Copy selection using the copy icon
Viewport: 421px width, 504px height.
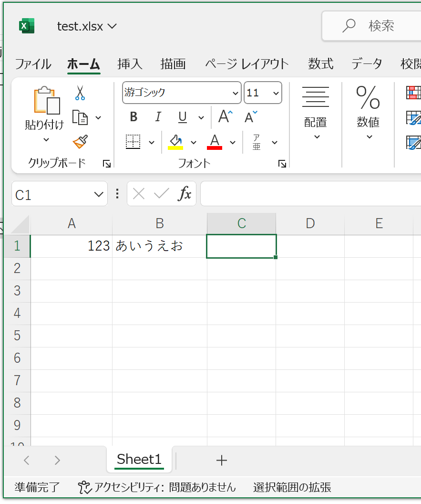pos(80,117)
